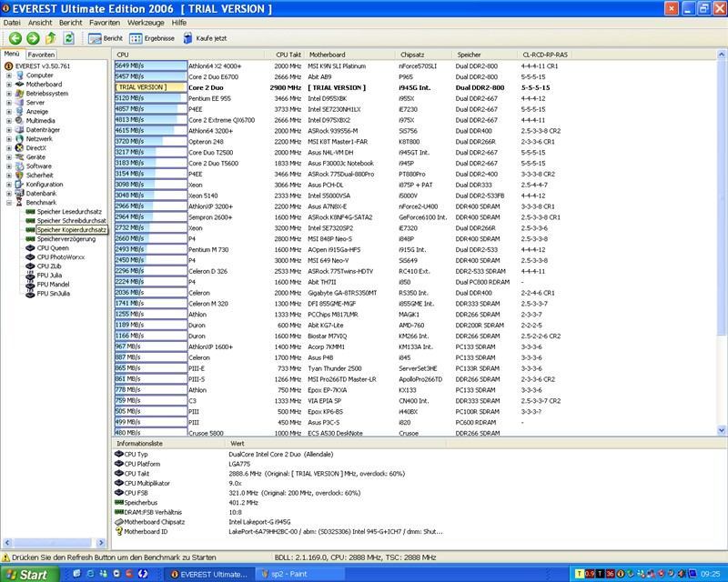Screen dimensions: 728x582
Task: Click the results list scroll down arrow
Action: [x=722, y=430]
